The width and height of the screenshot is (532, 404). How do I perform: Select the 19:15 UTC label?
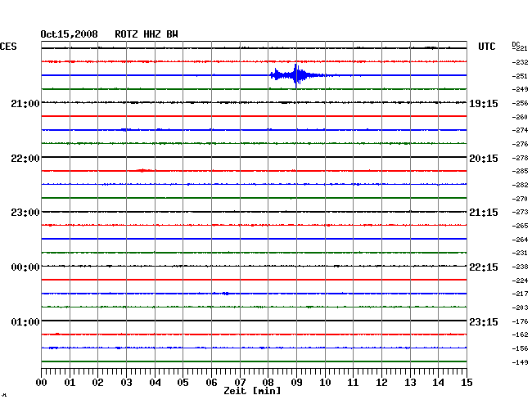click(484, 104)
